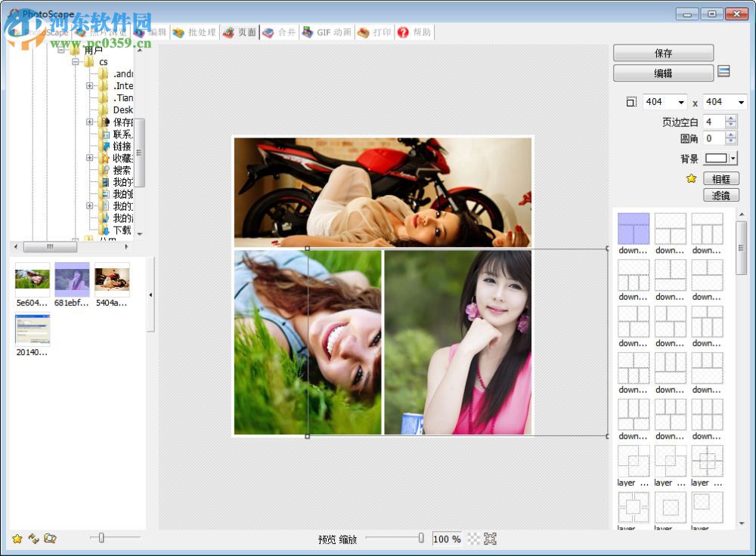This screenshot has height=556, width=756.
Task: Click the star icon beside the 相框 button
Action: tap(692, 178)
